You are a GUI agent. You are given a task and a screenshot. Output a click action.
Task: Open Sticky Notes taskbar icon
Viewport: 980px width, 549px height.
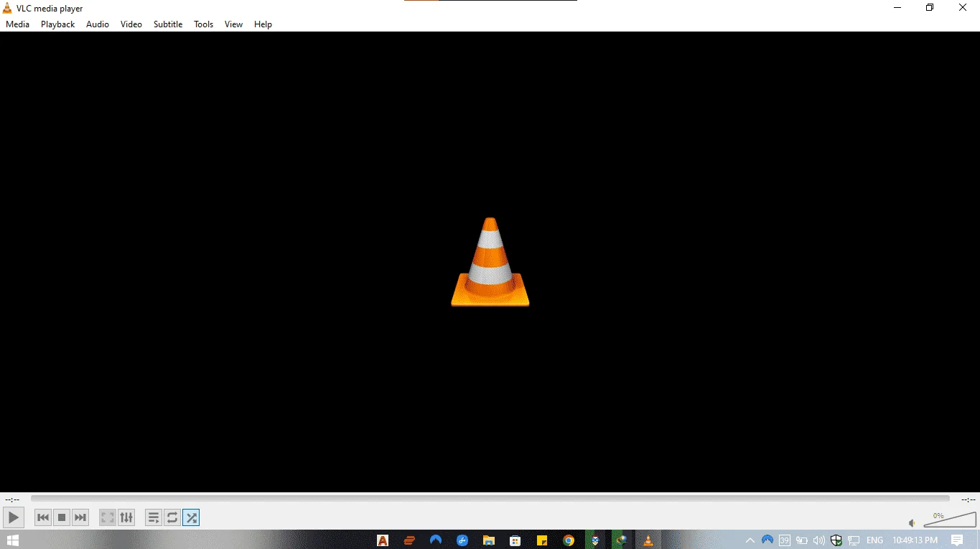[542, 540]
